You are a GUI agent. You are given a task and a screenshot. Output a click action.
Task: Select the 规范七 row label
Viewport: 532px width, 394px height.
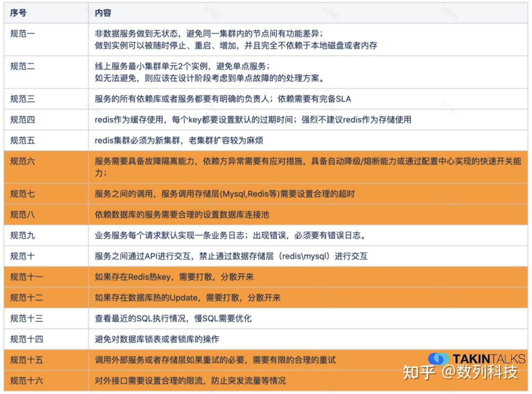click(x=22, y=194)
